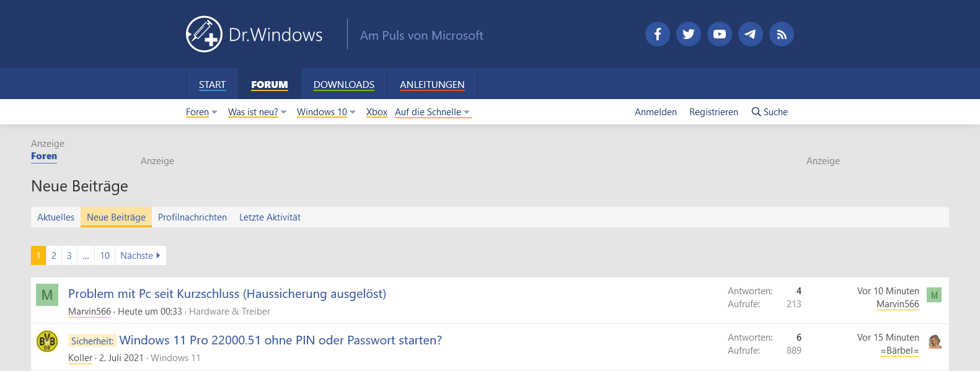The image size is (980, 371).
Task: Click the Dr.Windows syringe logo
Action: click(x=204, y=34)
